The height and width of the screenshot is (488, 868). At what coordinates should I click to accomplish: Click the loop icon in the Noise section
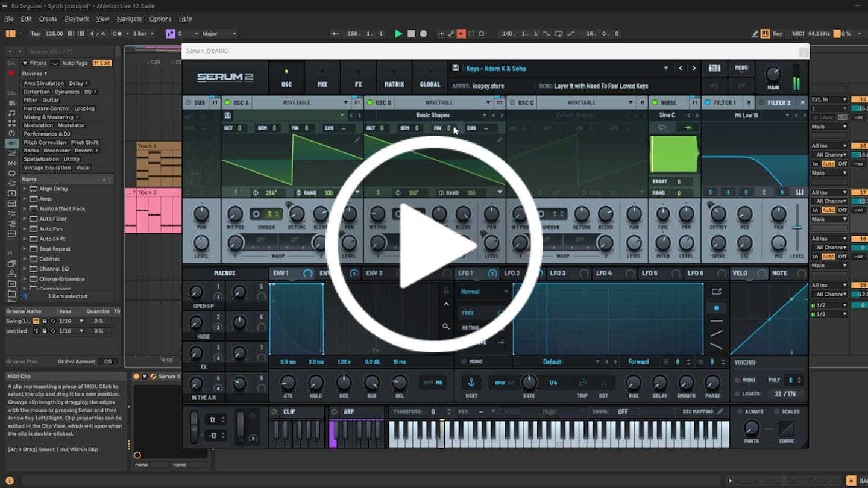(662, 127)
